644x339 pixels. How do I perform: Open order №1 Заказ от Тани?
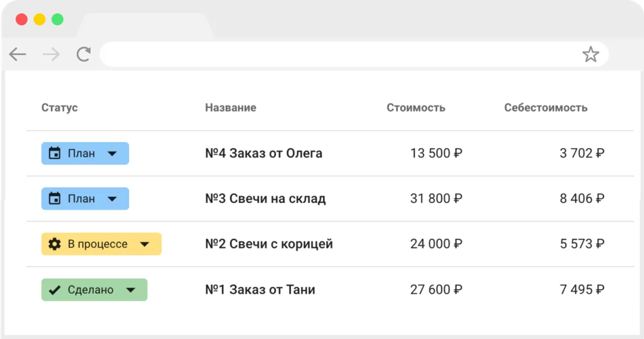(260, 290)
